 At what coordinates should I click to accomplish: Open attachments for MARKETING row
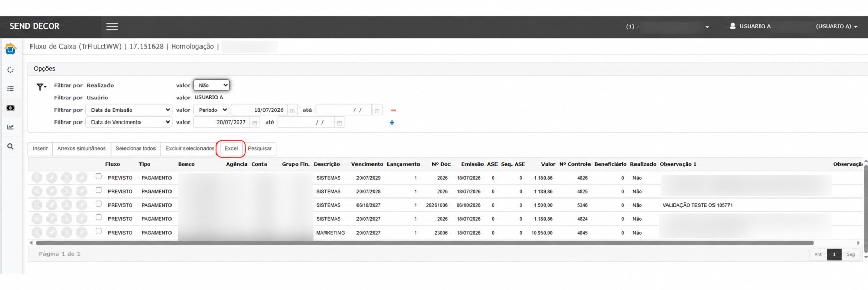82,233
